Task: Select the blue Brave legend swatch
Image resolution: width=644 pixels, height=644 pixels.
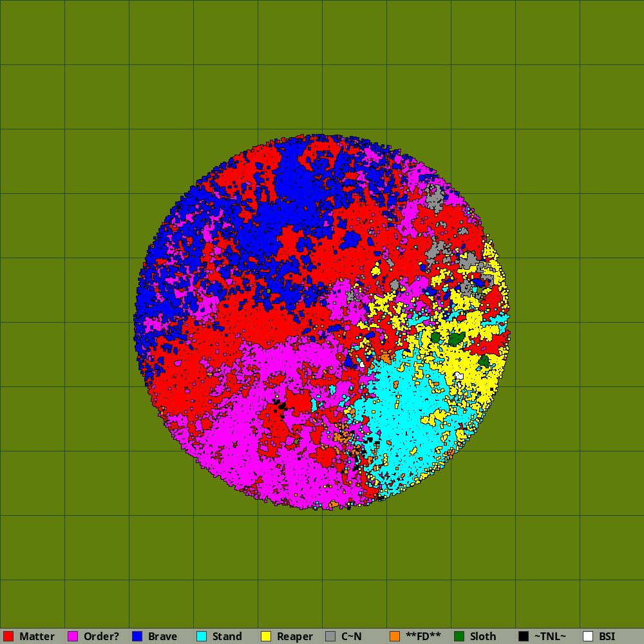Action: click(x=137, y=636)
